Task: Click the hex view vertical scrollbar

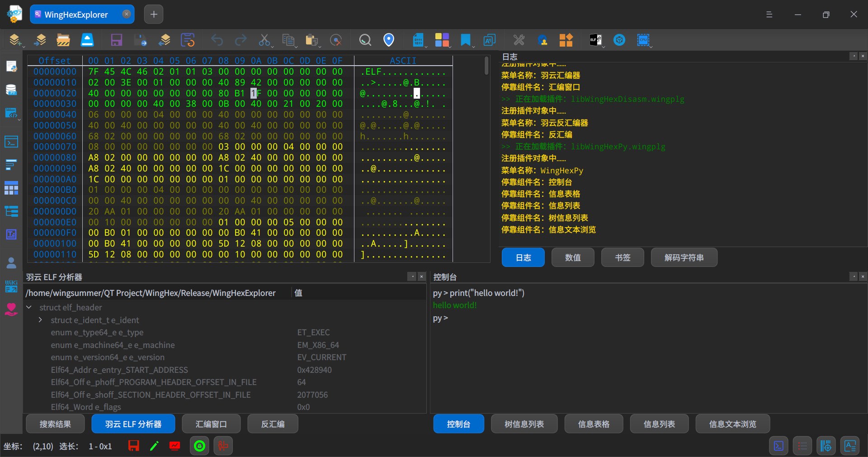Action: [x=486, y=66]
